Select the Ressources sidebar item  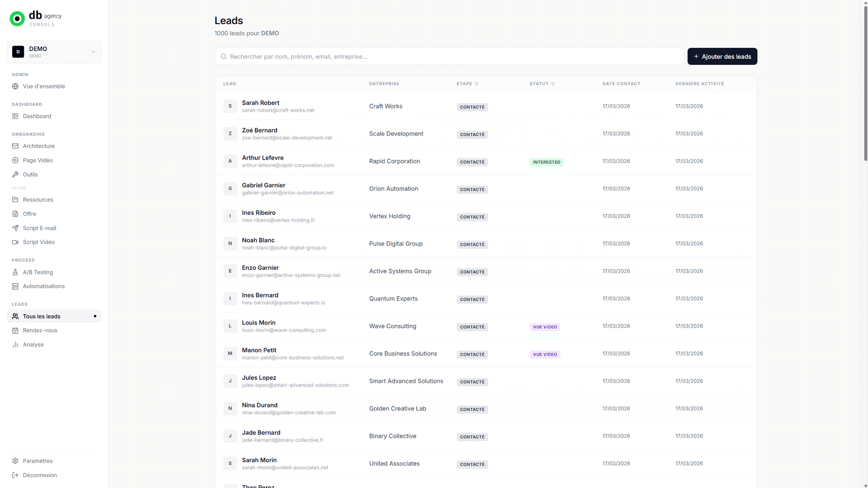(38, 199)
